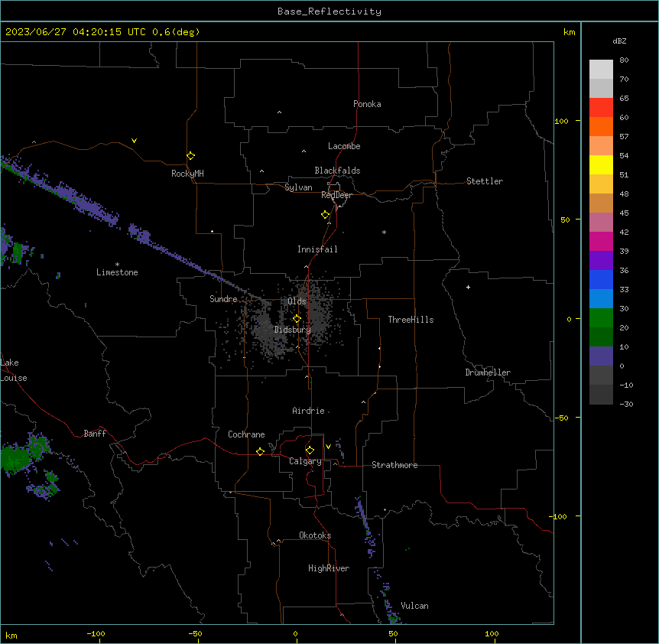
Task: Click the RockyMH label
Action: pyautogui.click(x=187, y=174)
